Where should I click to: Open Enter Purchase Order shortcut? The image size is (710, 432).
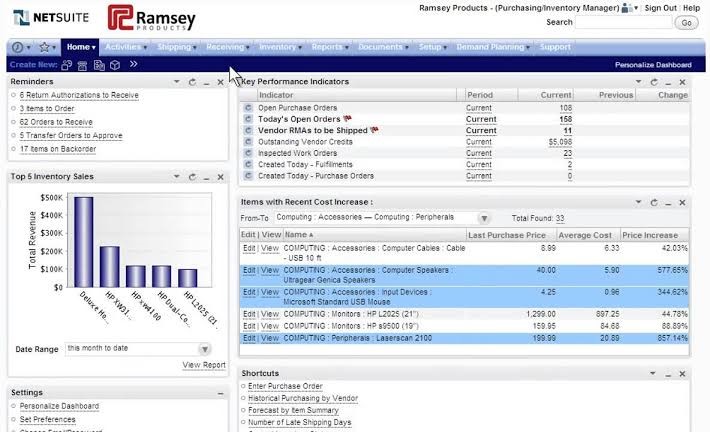click(285, 386)
